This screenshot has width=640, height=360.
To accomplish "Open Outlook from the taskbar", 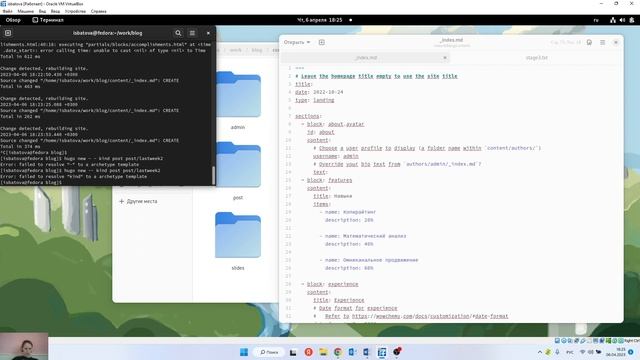I will coord(352,352).
